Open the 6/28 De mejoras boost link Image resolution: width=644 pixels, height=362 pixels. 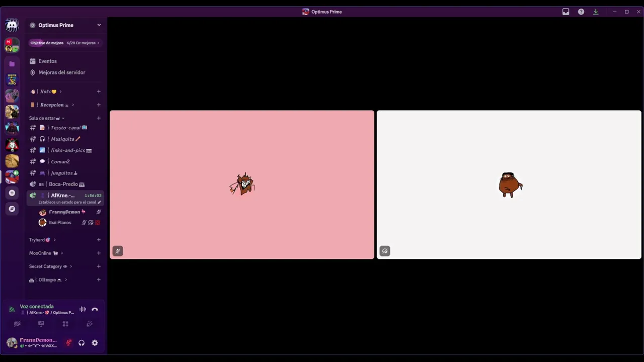click(x=83, y=43)
